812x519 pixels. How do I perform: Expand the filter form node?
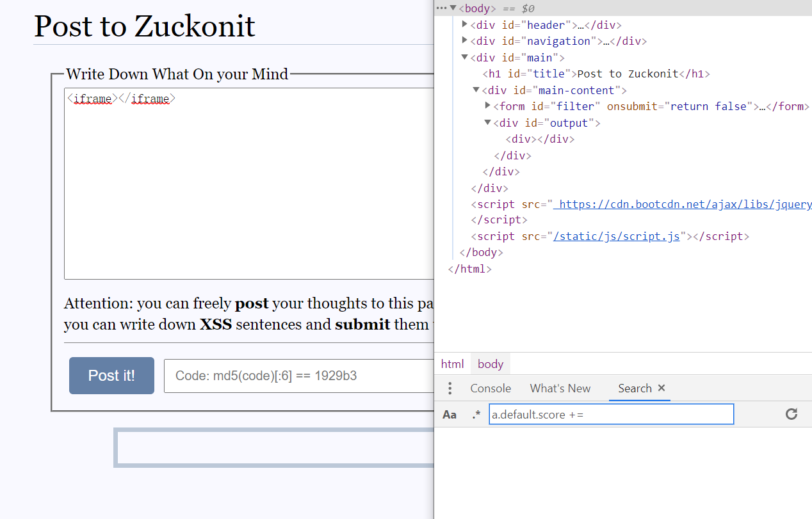pyautogui.click(x=488, y=106)
